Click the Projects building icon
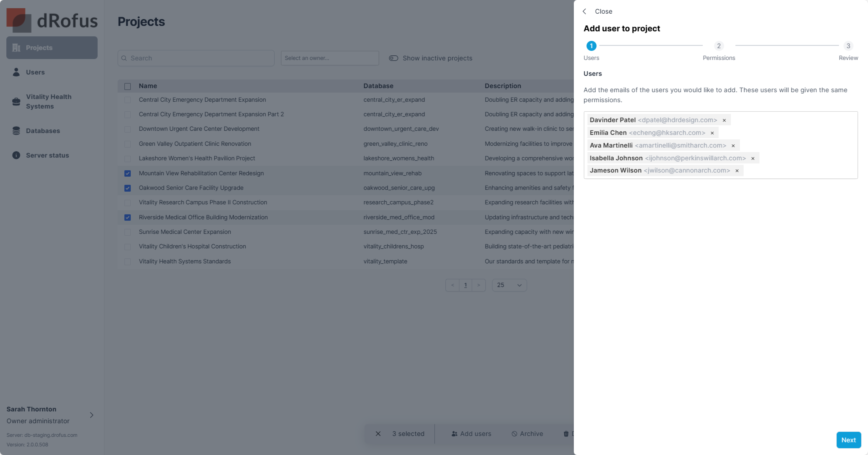This screenshot has height=455, width=868. 16,47
